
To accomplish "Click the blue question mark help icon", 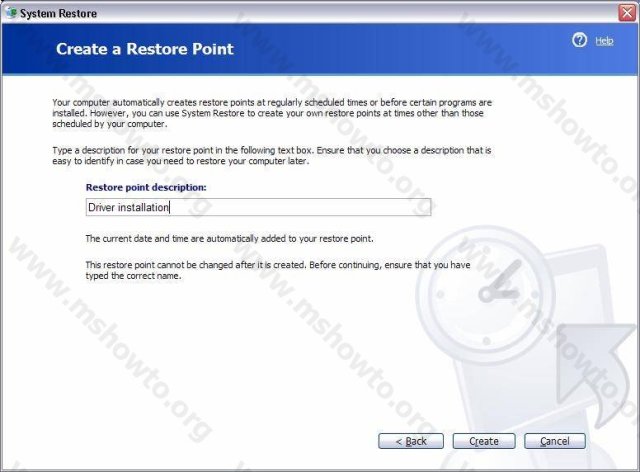I will (579, 40).
